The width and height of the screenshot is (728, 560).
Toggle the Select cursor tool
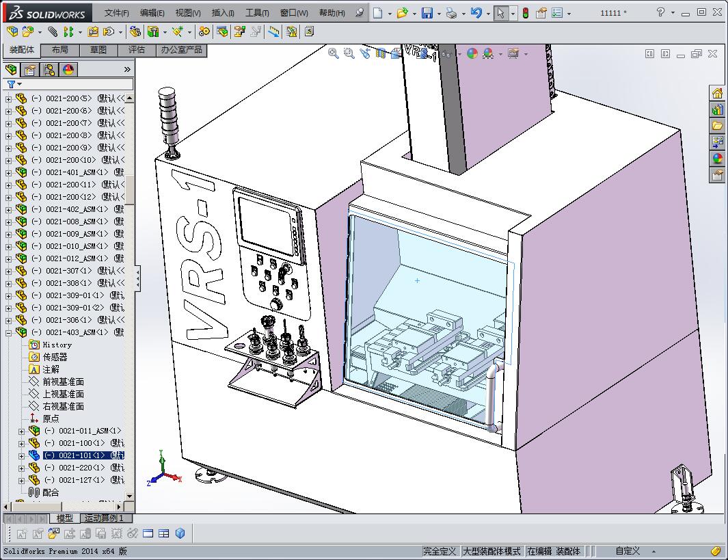(501, 13)
